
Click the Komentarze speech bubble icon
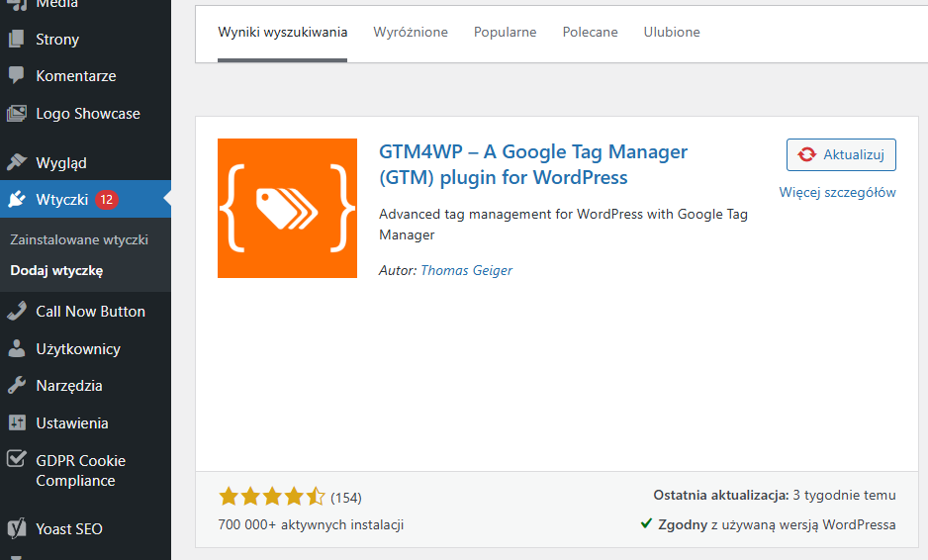(x=17, y=75)
